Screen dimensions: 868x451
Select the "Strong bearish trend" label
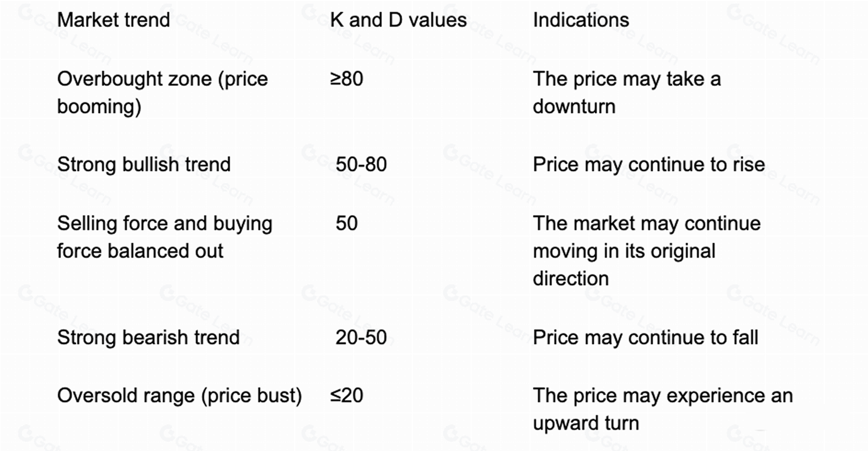148,337
